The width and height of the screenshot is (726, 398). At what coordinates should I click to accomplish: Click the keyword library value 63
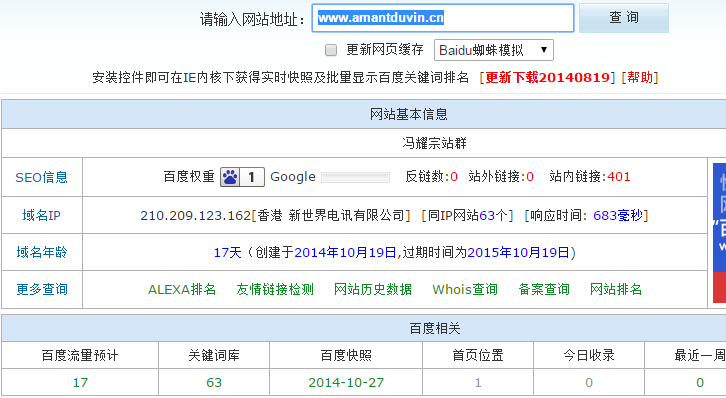coord(214,383)
